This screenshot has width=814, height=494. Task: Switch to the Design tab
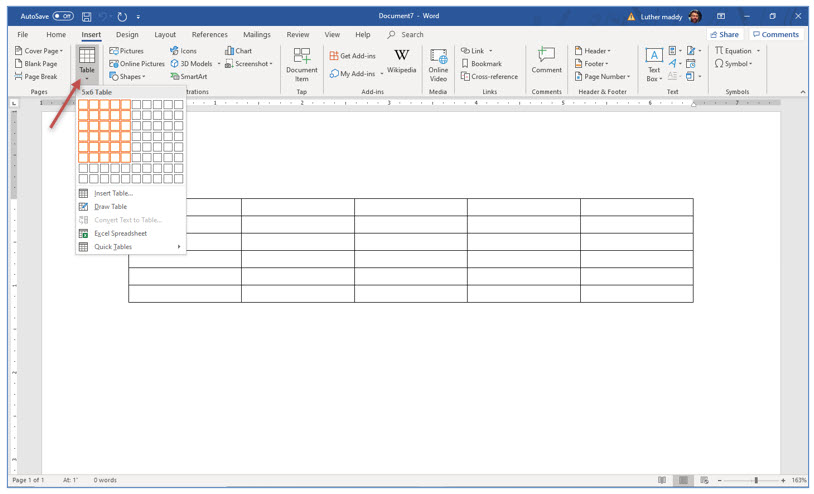pos(127,34)
